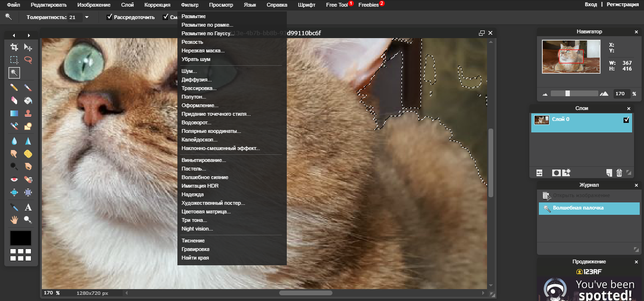Switch to the Hand tool
Image resolution: width=644 pixels, height=301 pixels.
[x=14, y=220]
